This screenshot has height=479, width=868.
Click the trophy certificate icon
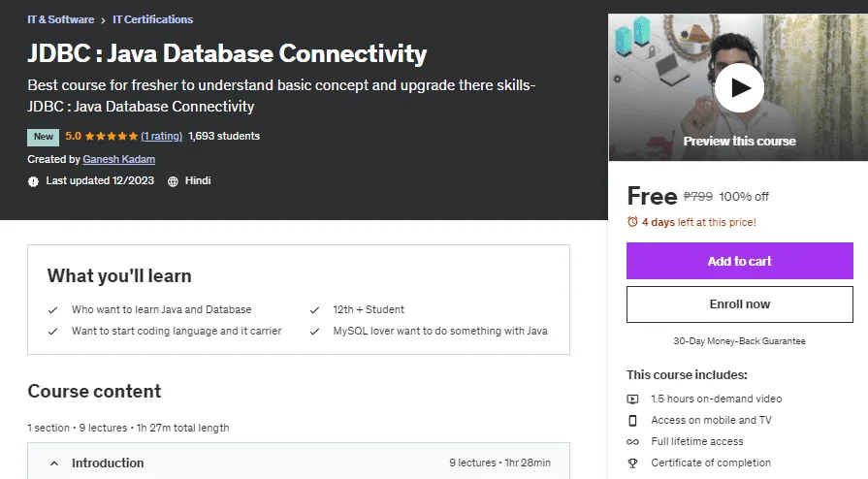632,463
